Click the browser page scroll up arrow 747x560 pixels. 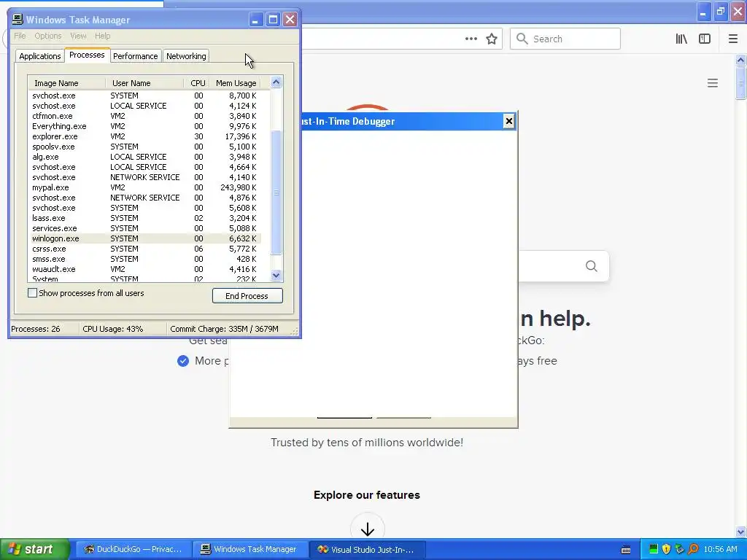coord(740,60)
